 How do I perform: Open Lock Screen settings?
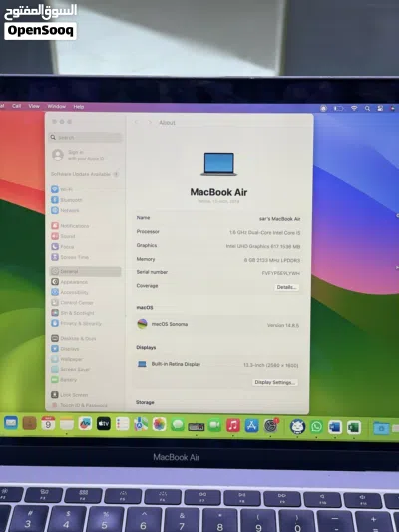point(70,395)
